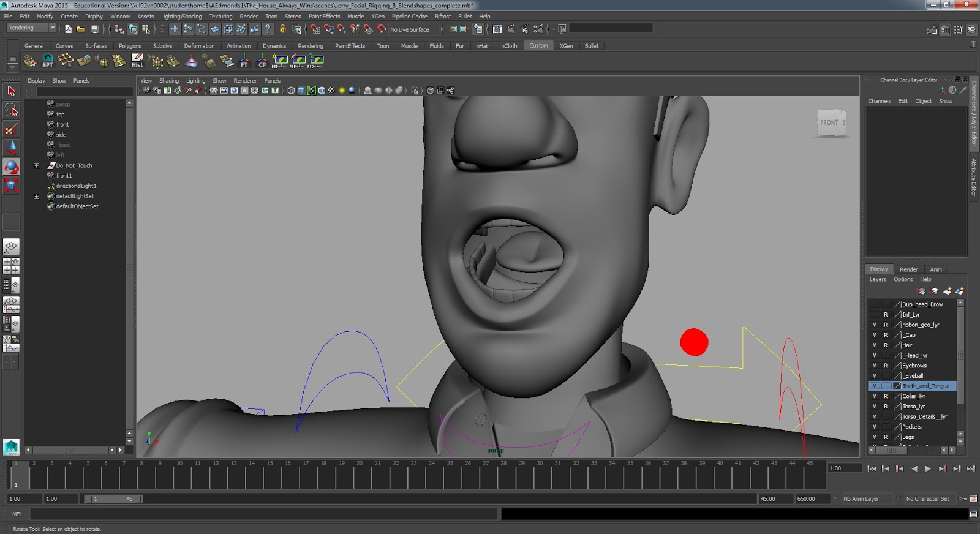Expand the defaultLightSet node
980x534 pixels.
pos(36,196)
